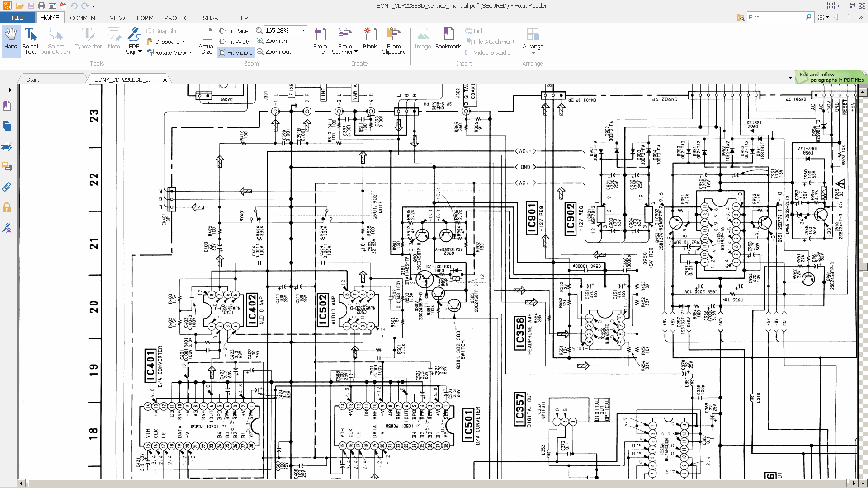Switch to the COMMENT tab
Screen dimensions: 868x488
pyautogui.click(x=84, y=18)
